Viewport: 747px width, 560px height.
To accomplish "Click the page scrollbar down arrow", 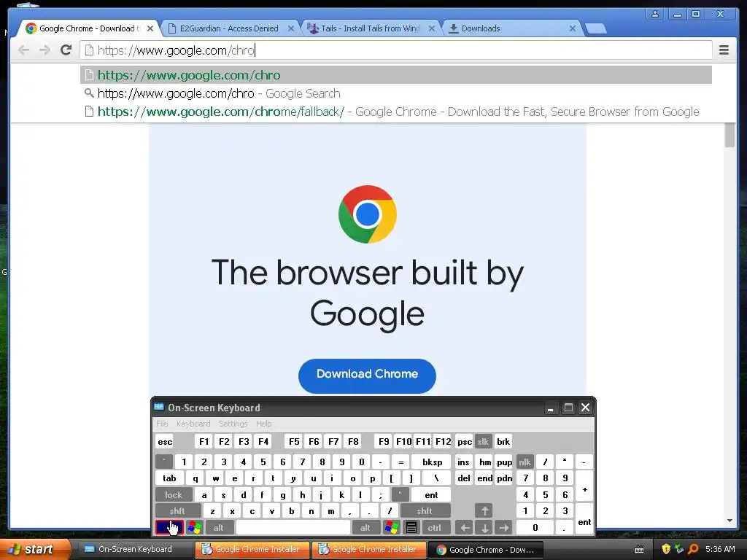I will [x=729, y=521].
